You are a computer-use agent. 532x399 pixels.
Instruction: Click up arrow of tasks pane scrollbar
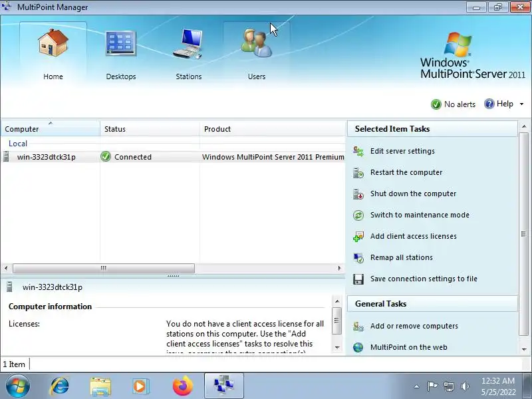[524, 126]
